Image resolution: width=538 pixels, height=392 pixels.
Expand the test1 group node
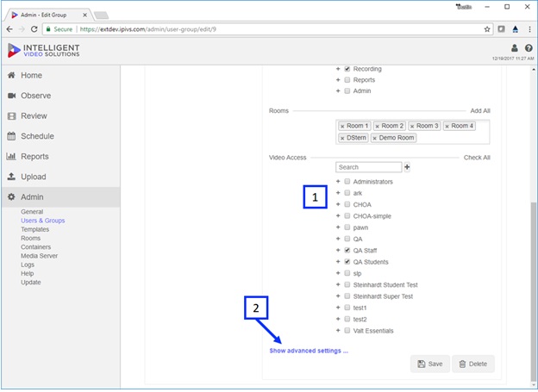click(338, 308)
